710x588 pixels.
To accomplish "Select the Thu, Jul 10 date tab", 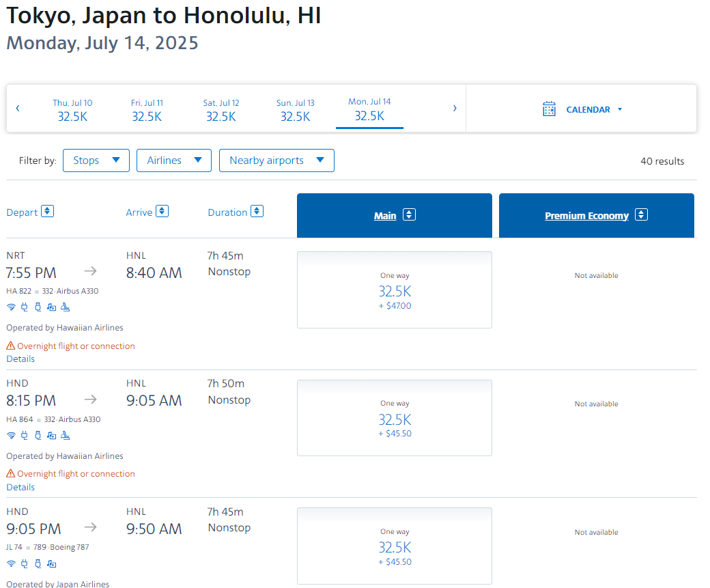I will (x=72, y=110).
